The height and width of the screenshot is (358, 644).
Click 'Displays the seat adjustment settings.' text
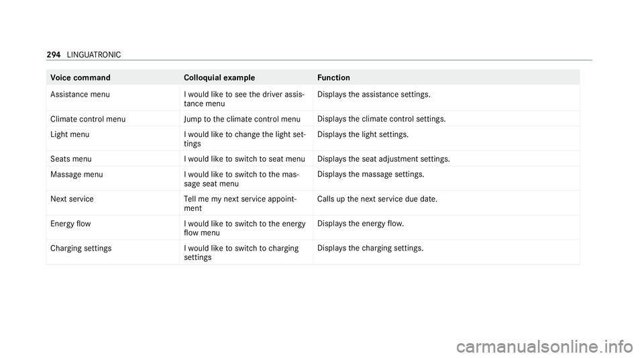coord(384,159)
